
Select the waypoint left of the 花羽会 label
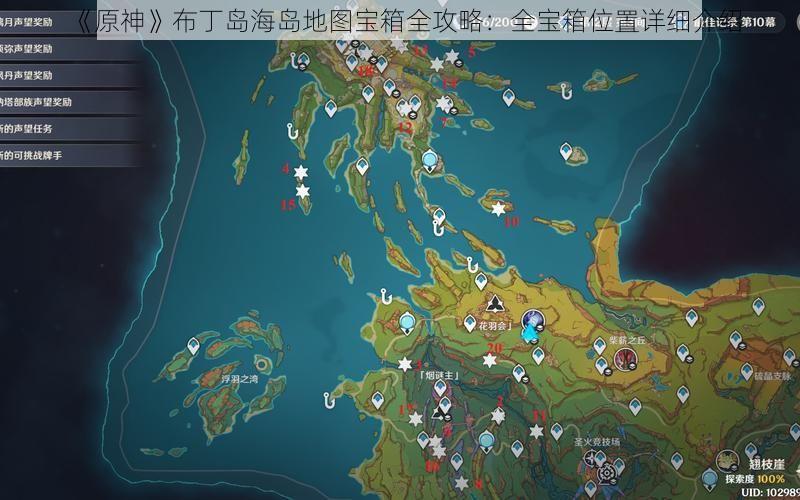470,323
